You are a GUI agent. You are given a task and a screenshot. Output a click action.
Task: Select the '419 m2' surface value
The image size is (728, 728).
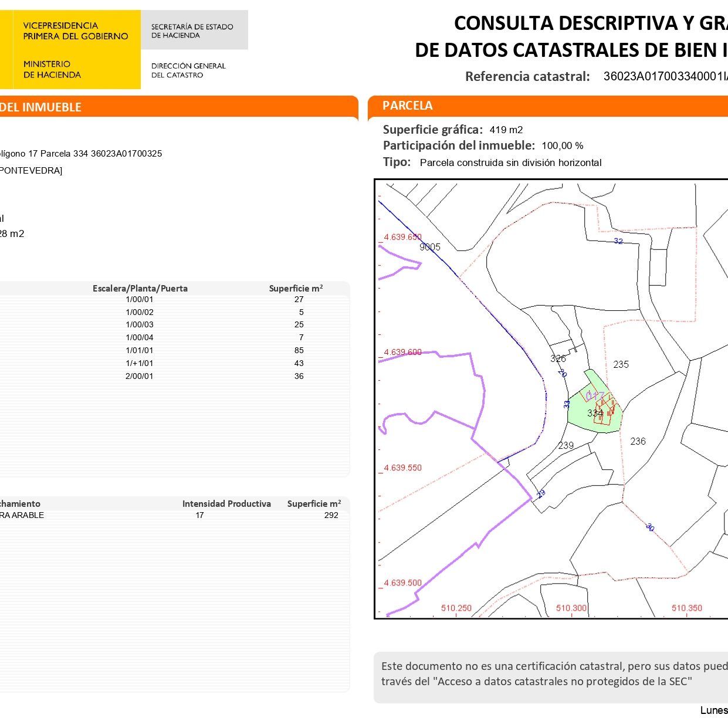tap(506, 130)
